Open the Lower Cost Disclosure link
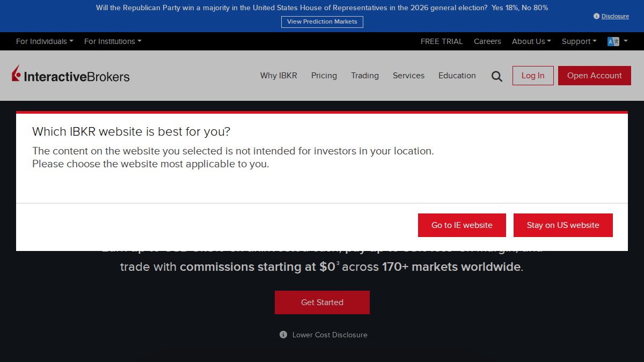This screenshot has height=362, width=644. [x=330, y=335]
